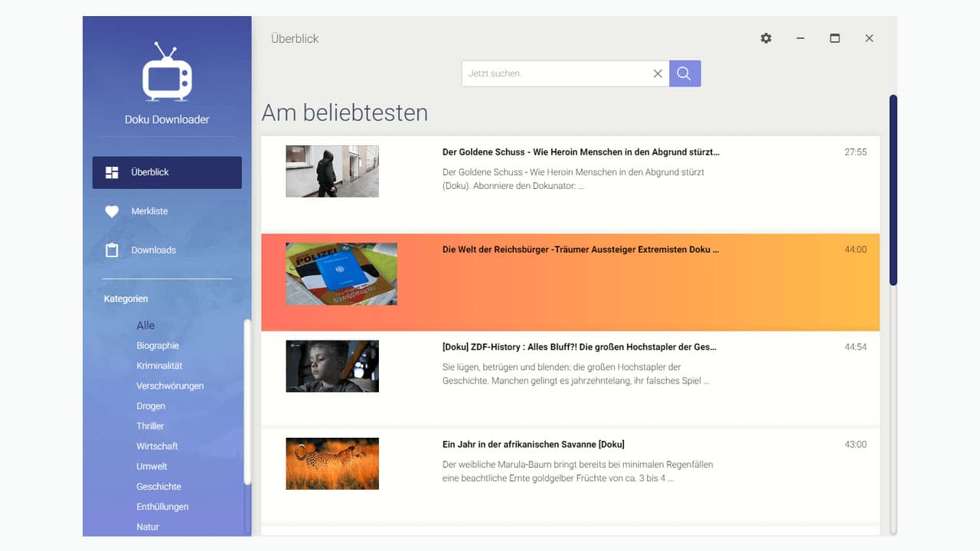Screen dimensions: 980x551
Task: Start a search with the magnifier icon
Action: click(x=684, y=73)
